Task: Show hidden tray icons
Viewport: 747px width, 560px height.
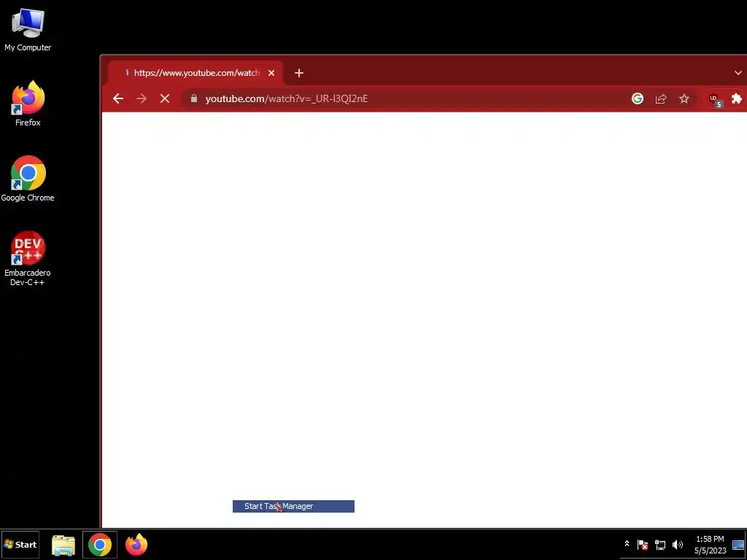Action: 627,544
